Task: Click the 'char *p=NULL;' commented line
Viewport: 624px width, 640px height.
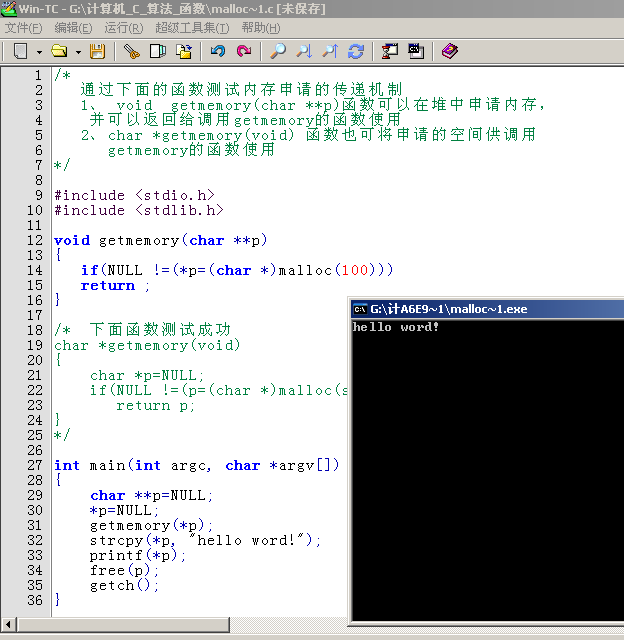Action: pyautogui.click(x=147, y=376)
